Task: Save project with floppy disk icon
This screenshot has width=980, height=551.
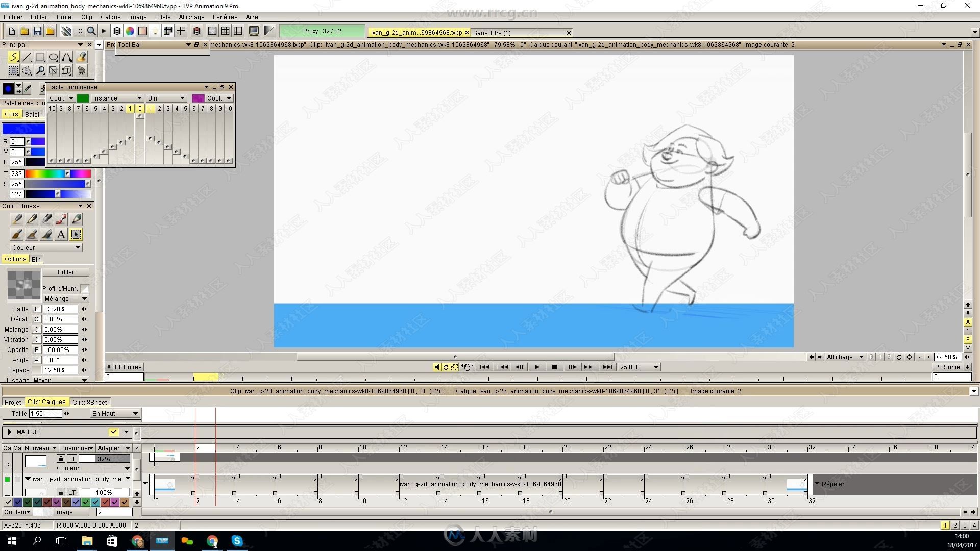Action: [x=37, y=31]
